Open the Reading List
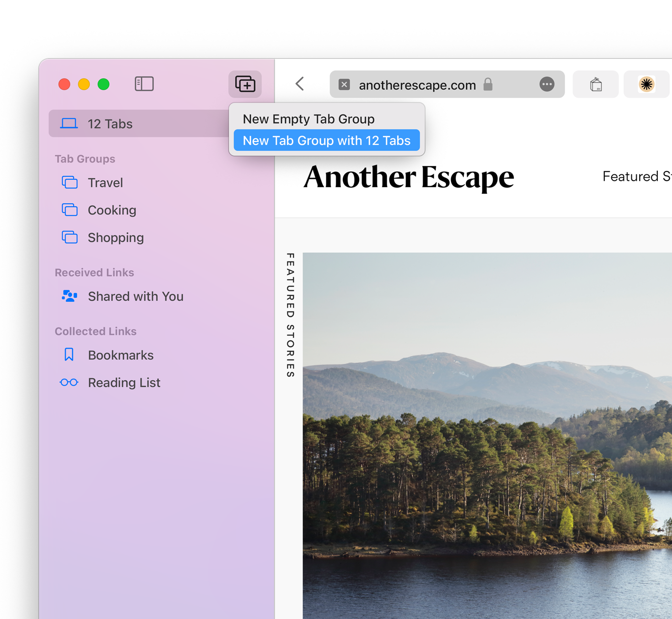The width and height of the screenshot is (672, 619). [x=124, y=382]
